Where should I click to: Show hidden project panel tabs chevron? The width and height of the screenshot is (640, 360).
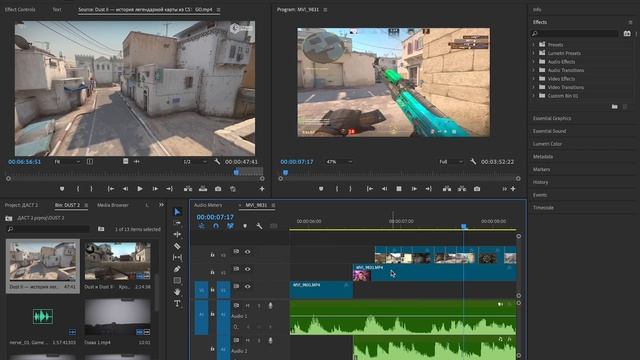click(x=161, y=205)
